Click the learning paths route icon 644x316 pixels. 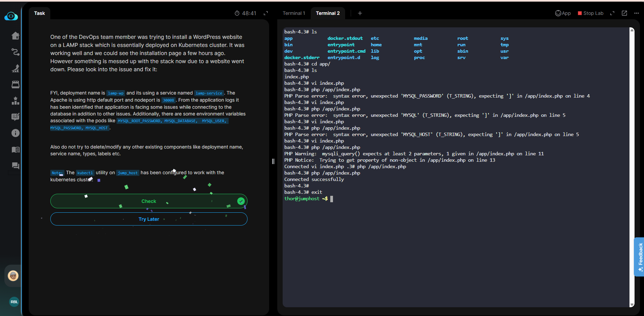tap(16, 52)
